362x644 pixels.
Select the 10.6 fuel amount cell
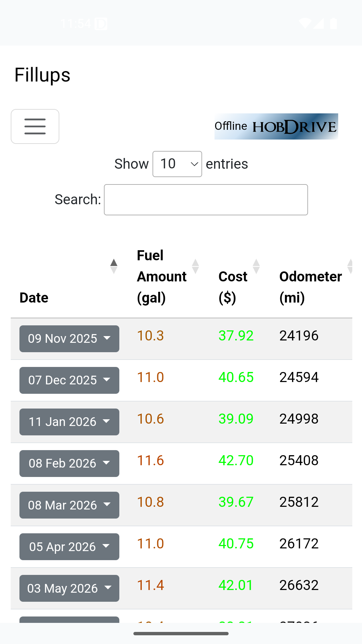coord(150,419)
